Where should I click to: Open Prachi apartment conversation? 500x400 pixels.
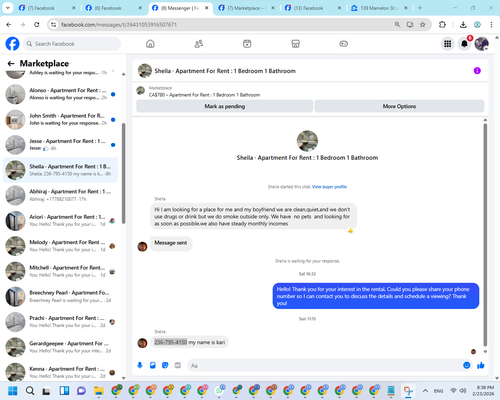tap(60, 322)
